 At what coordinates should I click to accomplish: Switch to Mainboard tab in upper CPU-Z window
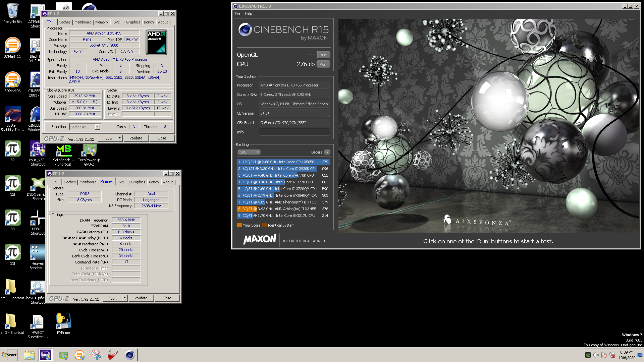coord(83,22)
